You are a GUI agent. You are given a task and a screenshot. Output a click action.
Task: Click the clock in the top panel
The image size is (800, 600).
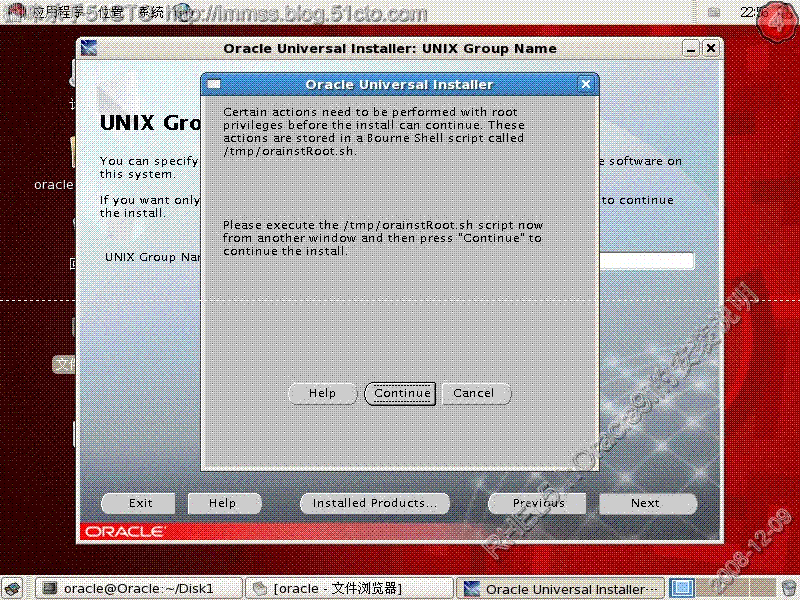click(754, 12)
